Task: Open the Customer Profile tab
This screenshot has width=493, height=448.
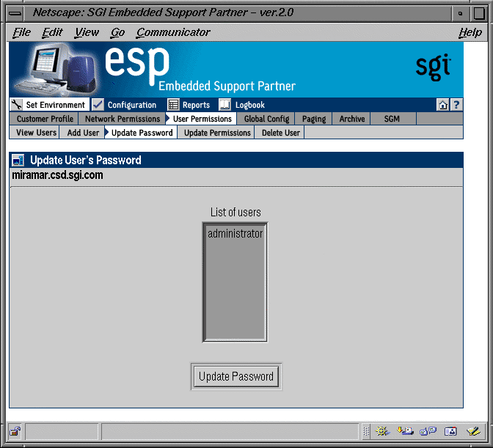Action: [44, 119]
